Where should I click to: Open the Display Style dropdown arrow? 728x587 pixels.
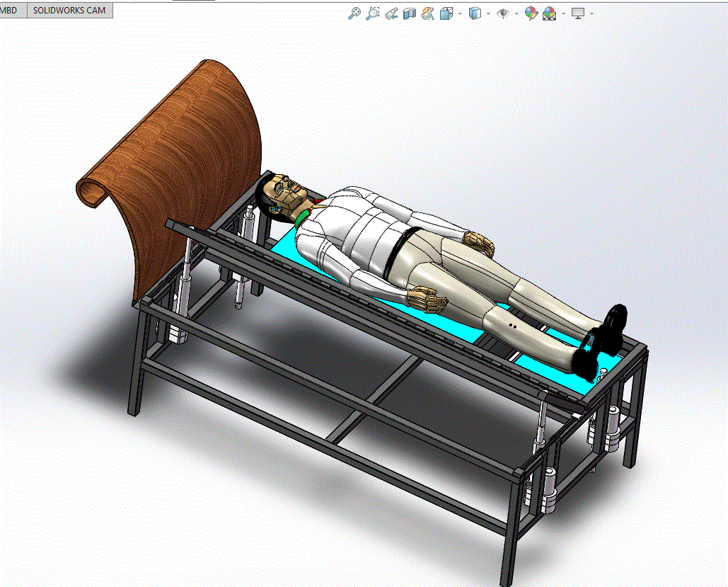pos(490,13)
